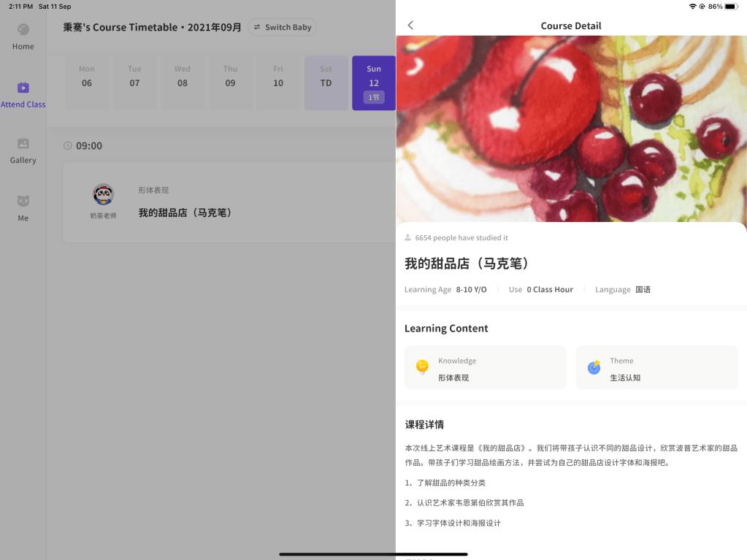747x560 pixels.
Task: Tap the back arrow in Course Detail
Action: [x=410, y=26]
